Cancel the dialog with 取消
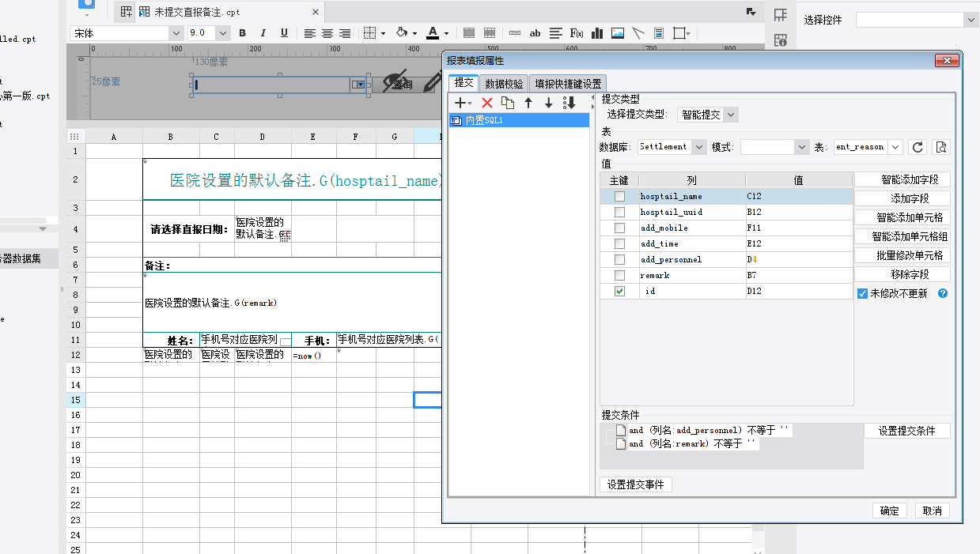This screenshot has width=980, height=554. coord(933,511)
